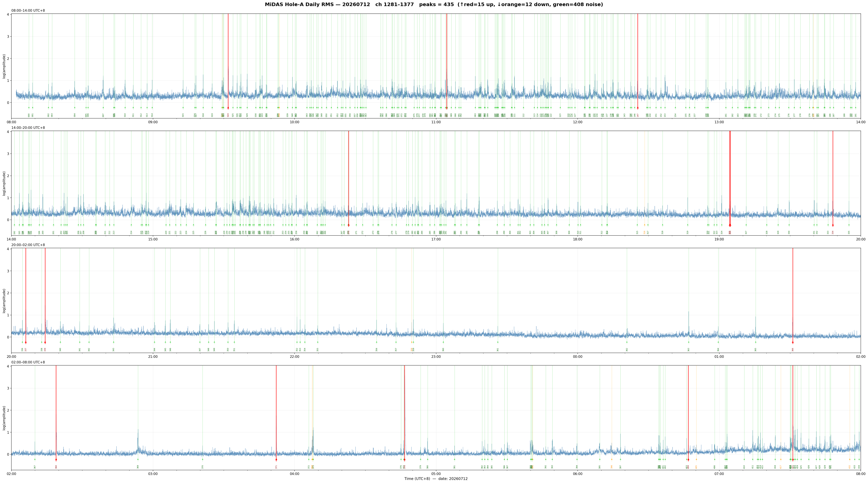Click the orange down marker labeled 432
This screenshot has height=483, width=868.
click(849, 459)
